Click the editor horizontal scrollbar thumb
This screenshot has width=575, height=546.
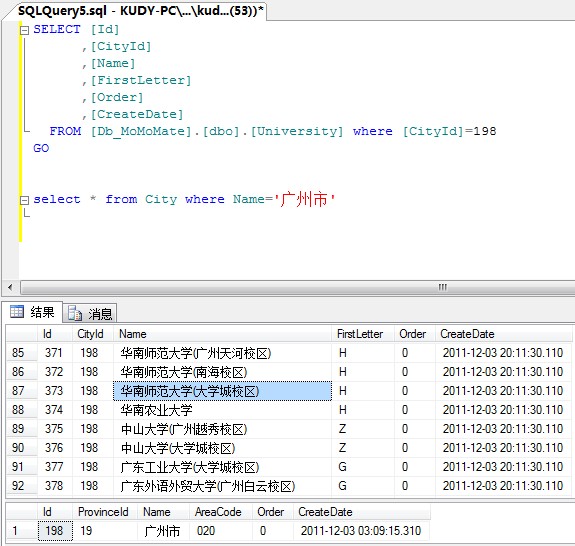pos(298,287)
